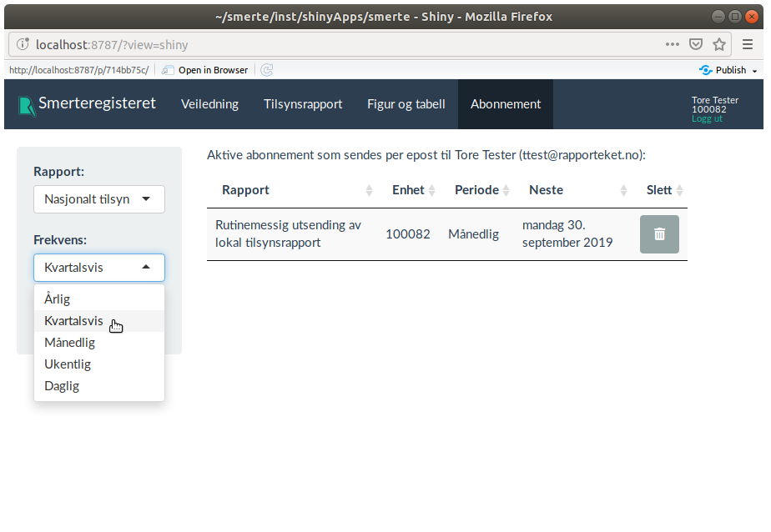This screenshot has height=532, width=771.
Task: Minimize the Firefox window
Action: 718,17
